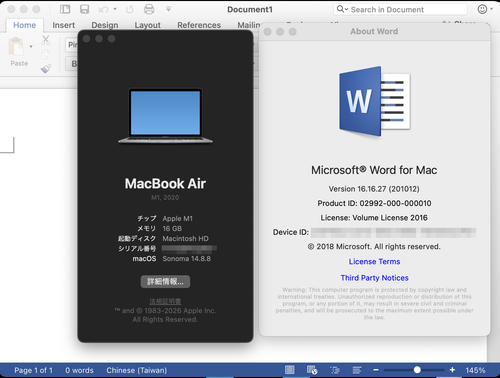The height and width of the screenshot is (378, 500).
Task: Close the About Word window
Action: click(x=267, y=32)
